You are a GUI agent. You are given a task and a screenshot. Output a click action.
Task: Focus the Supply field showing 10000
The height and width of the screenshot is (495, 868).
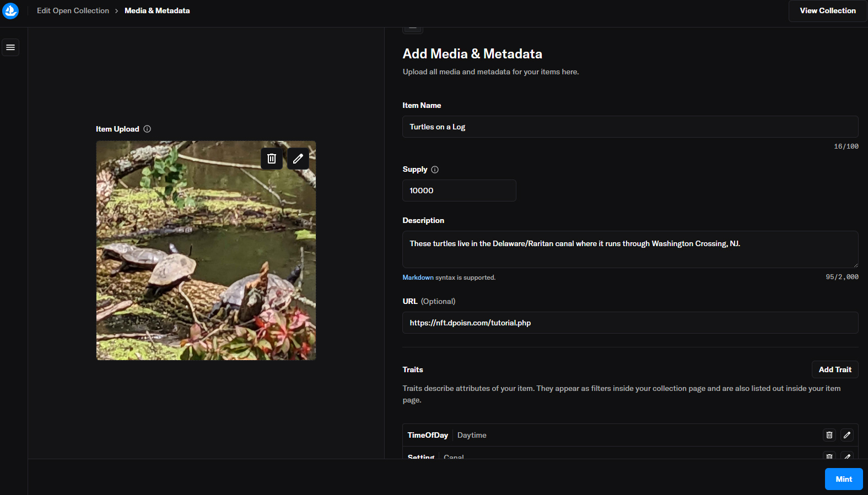[459, 191]
